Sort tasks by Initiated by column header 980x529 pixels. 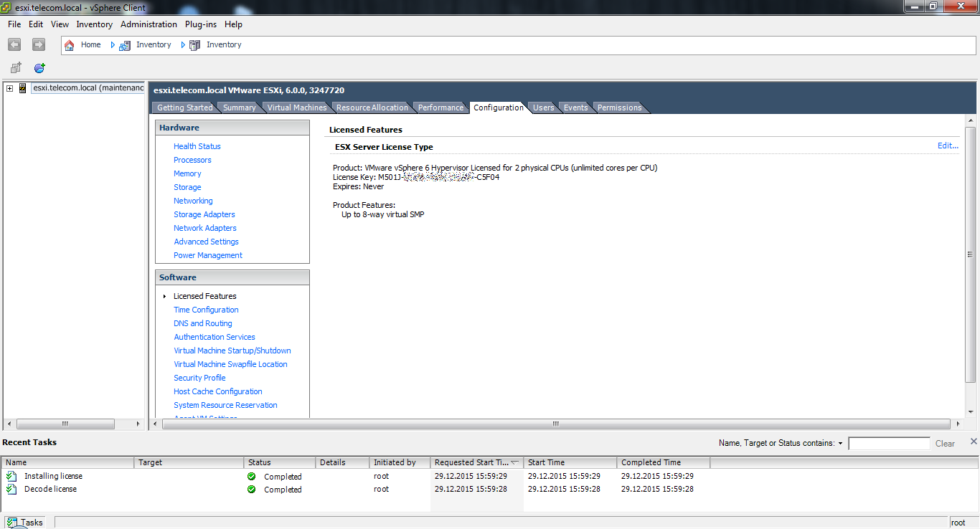coord(400,462)
